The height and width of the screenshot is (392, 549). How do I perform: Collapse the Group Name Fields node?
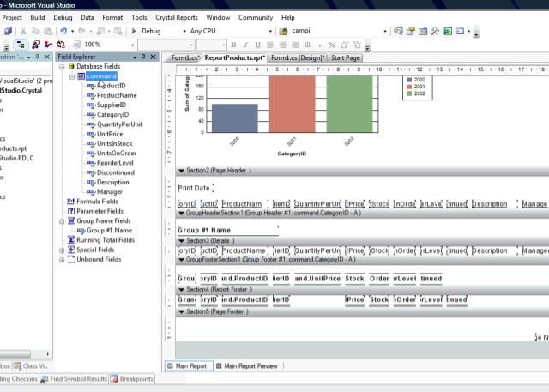tap(62, 220)
